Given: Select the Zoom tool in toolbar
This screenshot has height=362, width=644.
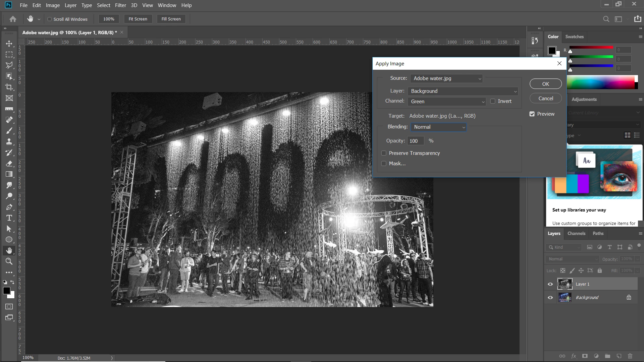Looking at the screenshot, I should pyautogui.click(x=9, y=261).
